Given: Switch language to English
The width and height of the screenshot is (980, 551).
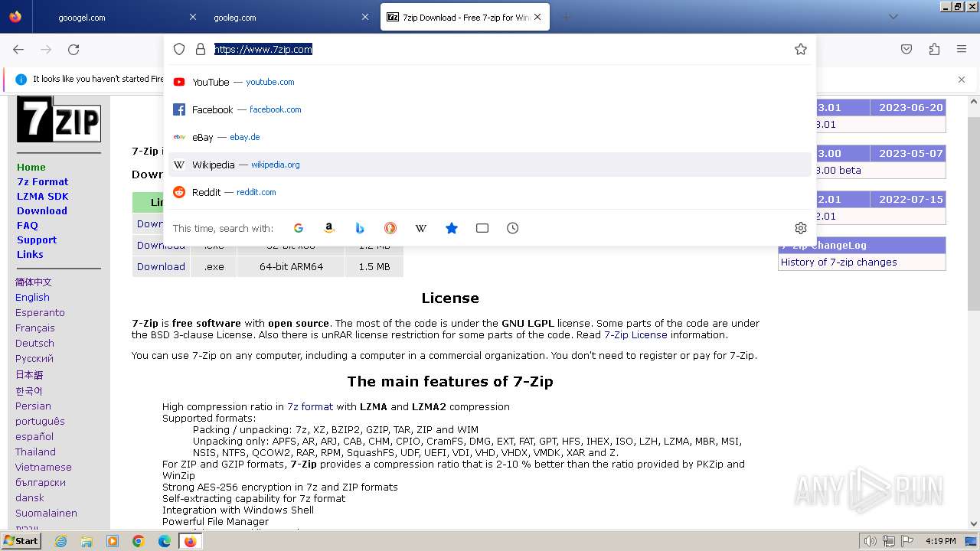Looking at the screenshot, I should [x=32, y=297].
